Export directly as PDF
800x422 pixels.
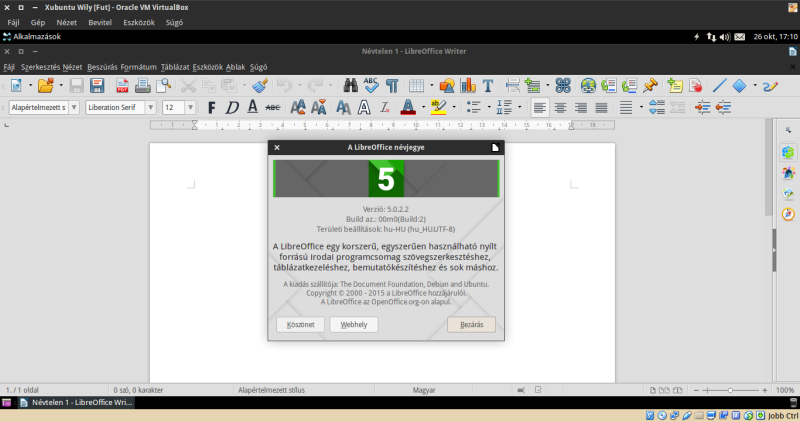point(122,85)
